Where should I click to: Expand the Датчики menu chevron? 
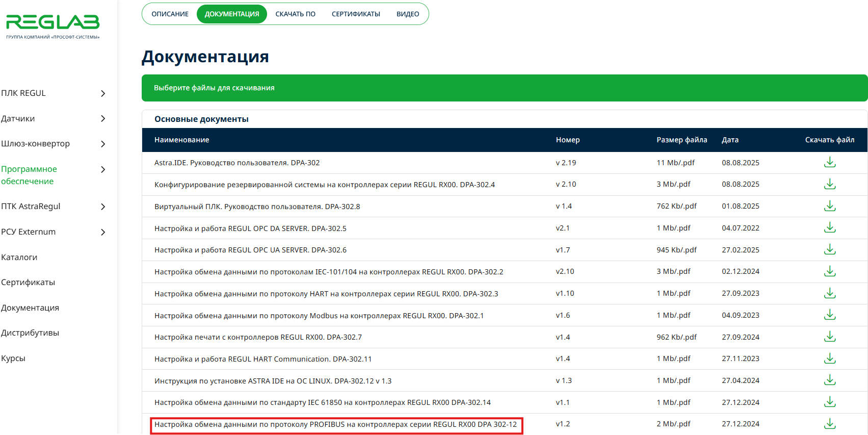point(103,119)
